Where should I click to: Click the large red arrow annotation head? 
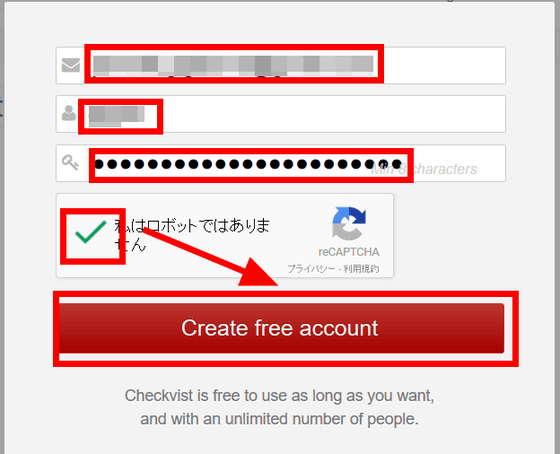259,272
